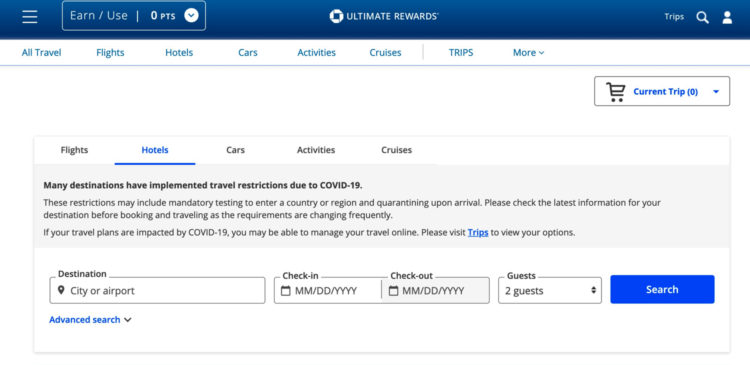Select the Hotels search tab
Image resolution: width=750 pixels, height=365 pixels.
pos(155,150)
